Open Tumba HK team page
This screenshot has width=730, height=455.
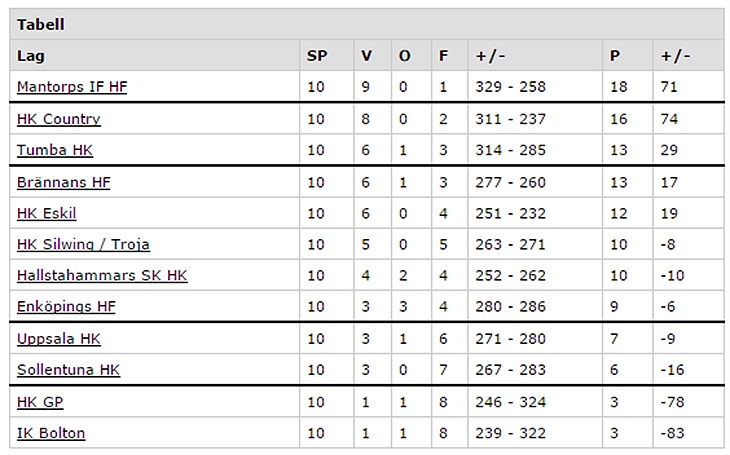click(x=55, y=150)
